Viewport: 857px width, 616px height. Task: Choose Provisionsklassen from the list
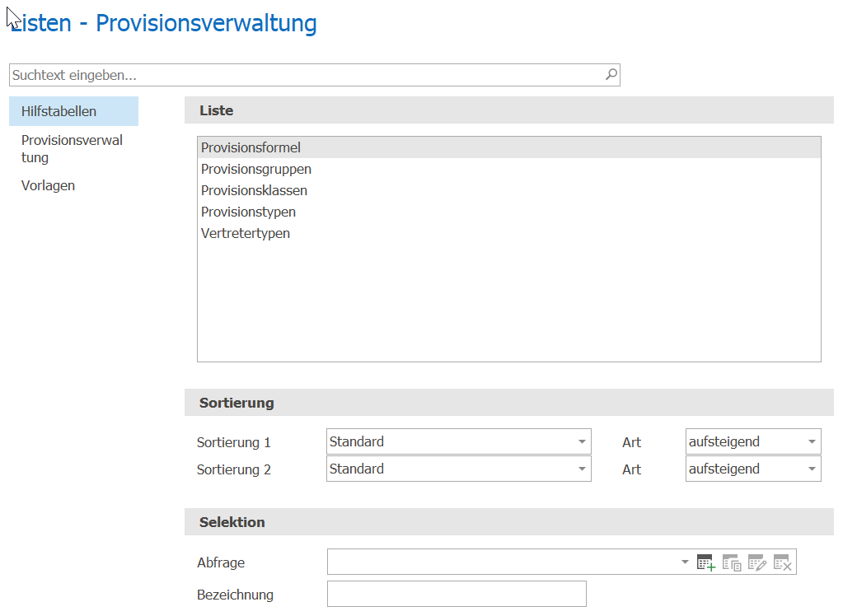coord(509,190)
